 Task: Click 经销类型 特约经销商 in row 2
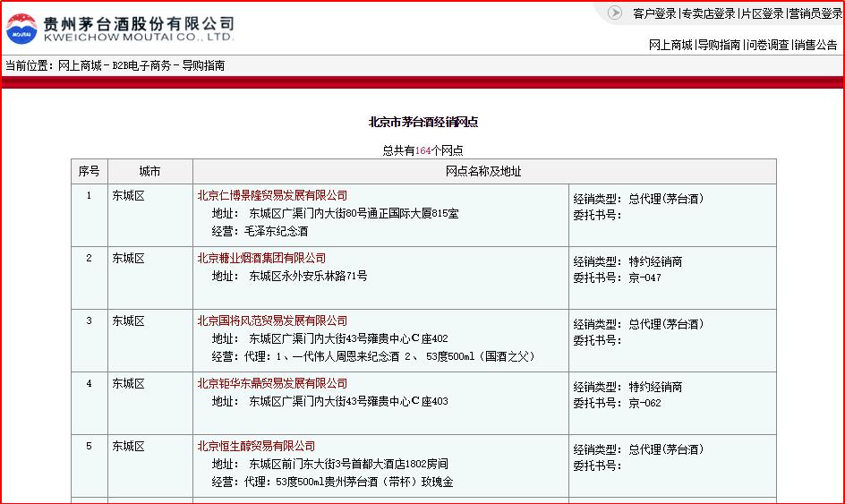tap(627, 262)
